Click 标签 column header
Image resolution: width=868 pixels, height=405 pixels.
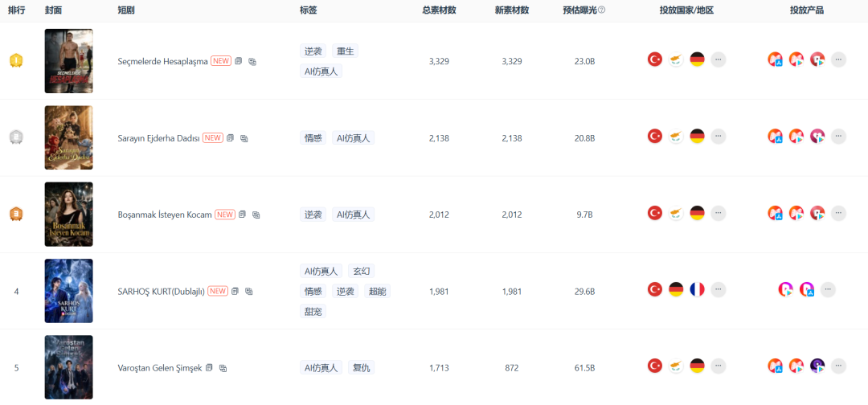[x=309, y=10]
